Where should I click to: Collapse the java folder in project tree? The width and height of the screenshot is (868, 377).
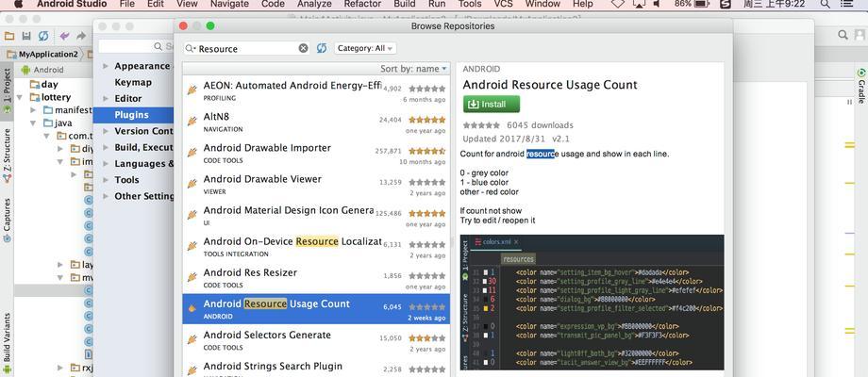coord(33,123)
